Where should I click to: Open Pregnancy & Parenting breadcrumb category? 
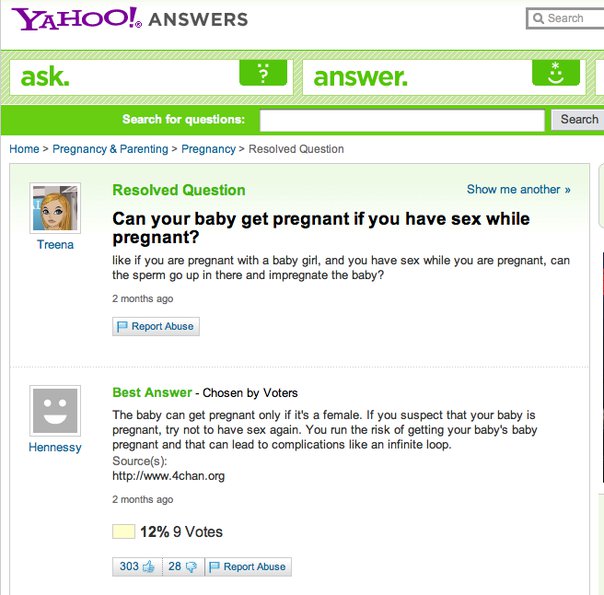pyautogui.click(x=110, y=149)
